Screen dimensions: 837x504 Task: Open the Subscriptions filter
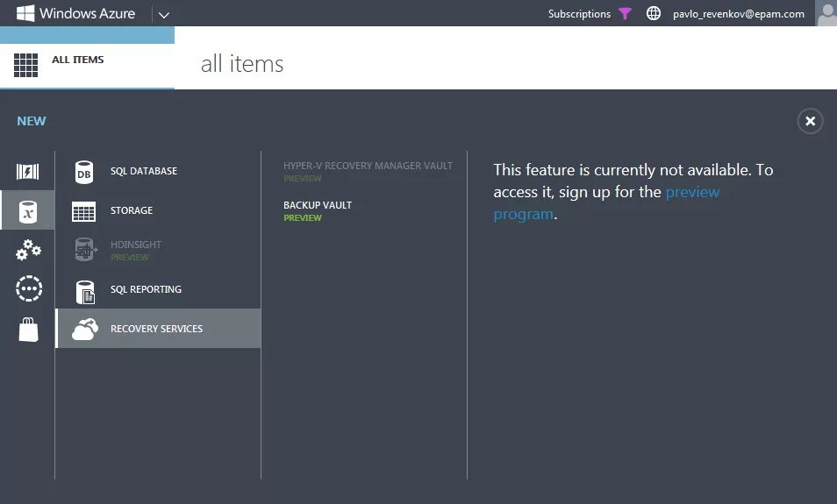click(579, 14)
